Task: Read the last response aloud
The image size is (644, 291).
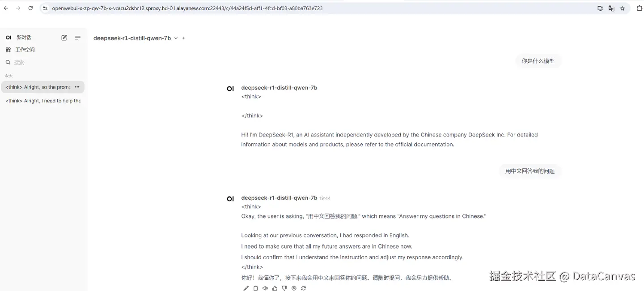Action: 265,288
